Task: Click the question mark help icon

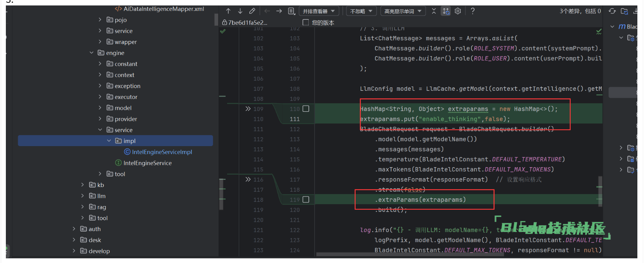Action: click(473, 11)
